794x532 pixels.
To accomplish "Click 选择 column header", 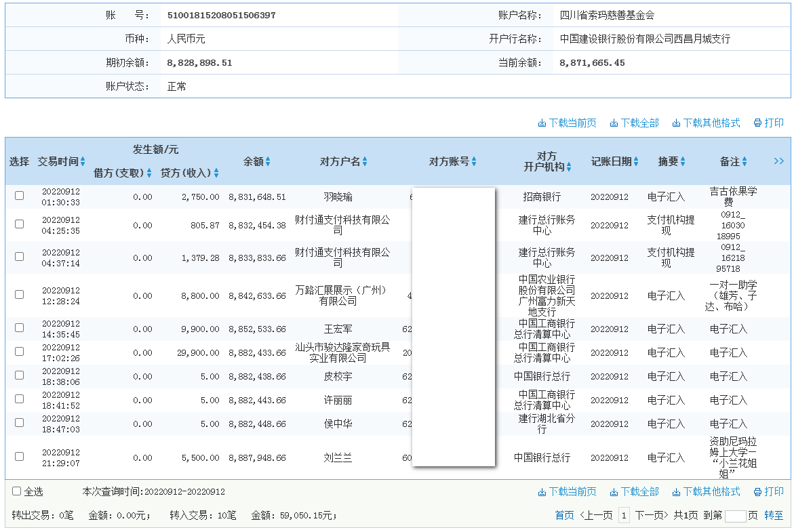I will pos(19,161).
